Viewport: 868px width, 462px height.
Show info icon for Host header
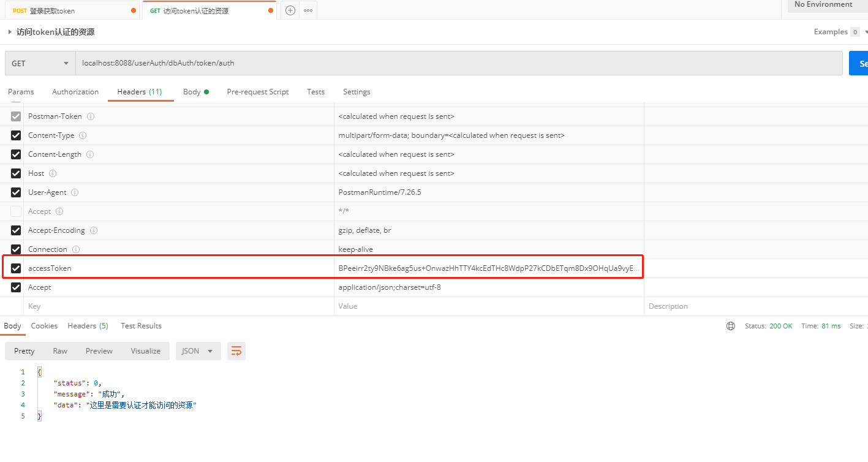[x=53, y=173]
